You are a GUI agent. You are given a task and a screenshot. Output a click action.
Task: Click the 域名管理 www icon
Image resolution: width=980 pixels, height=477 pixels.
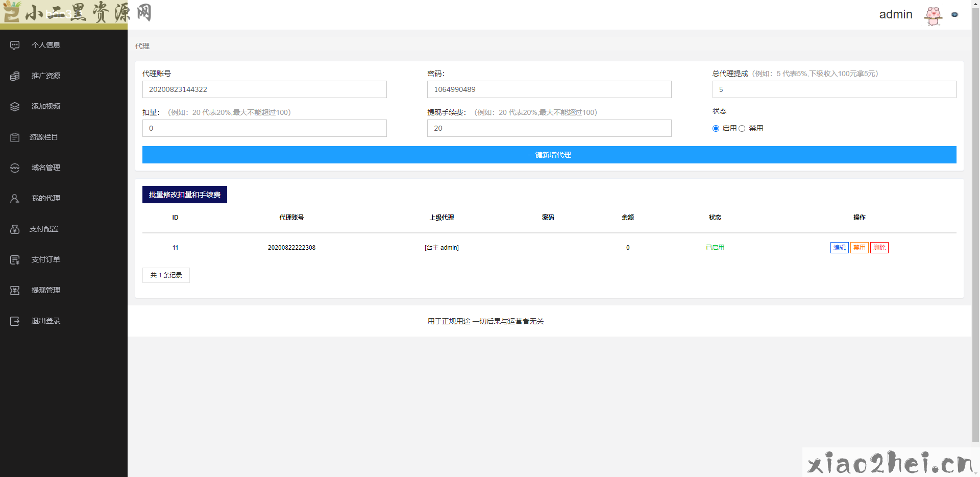tap(15, 168)
